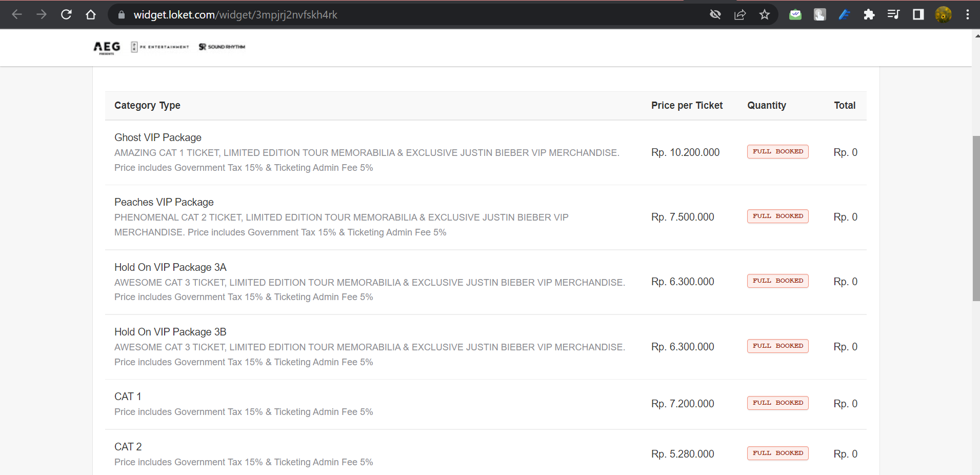This screenshot has height=475, width=980.
Task: Select the CAT 2 total Rp. 0
Action: 845,454
